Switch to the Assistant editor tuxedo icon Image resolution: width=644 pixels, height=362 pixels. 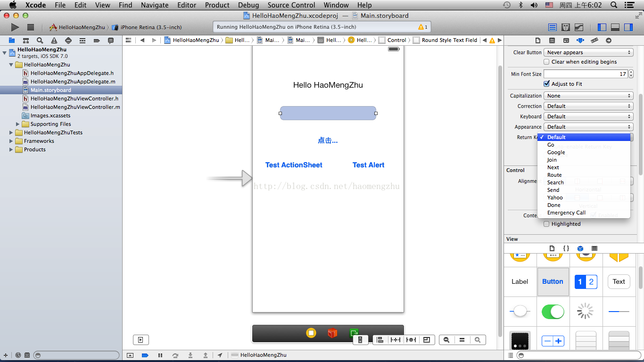(x=566, y=27)
